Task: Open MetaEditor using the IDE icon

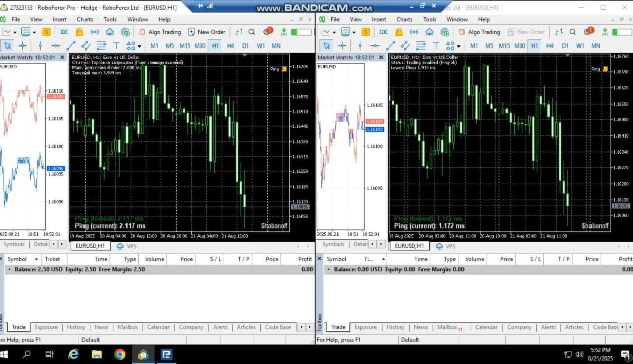Action: click(x=64, y=32)
